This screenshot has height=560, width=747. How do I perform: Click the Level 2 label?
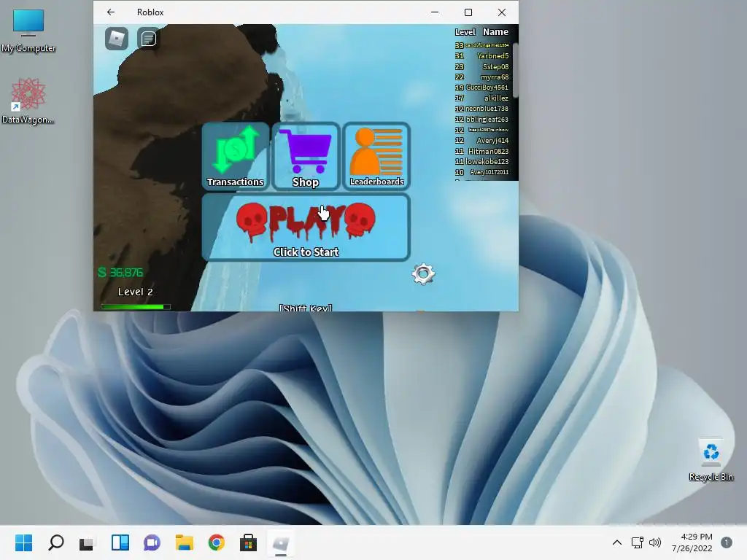coord(135,292)
